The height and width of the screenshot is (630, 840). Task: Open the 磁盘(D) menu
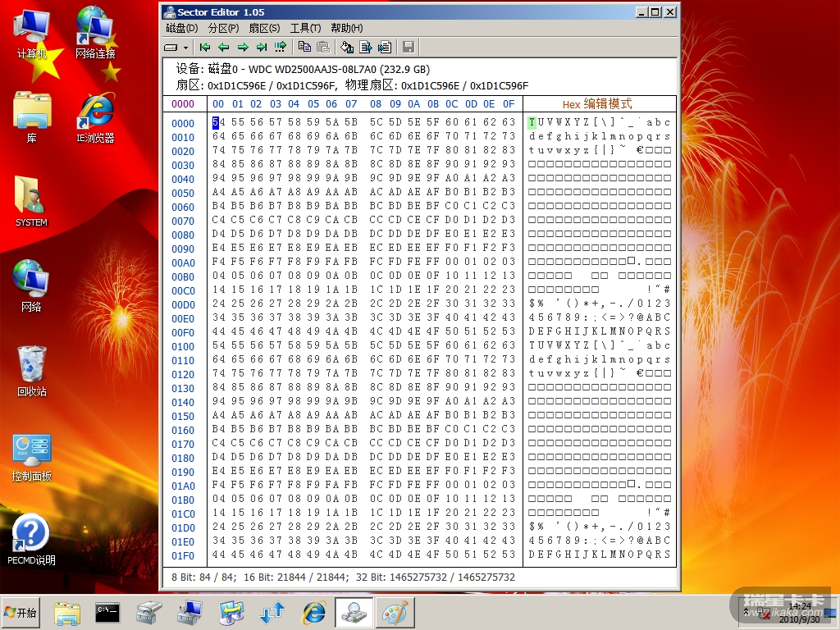[181, 28]
